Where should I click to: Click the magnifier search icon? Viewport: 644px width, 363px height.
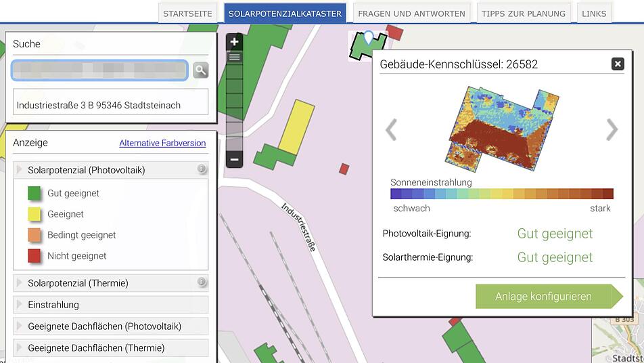point(200,70)
